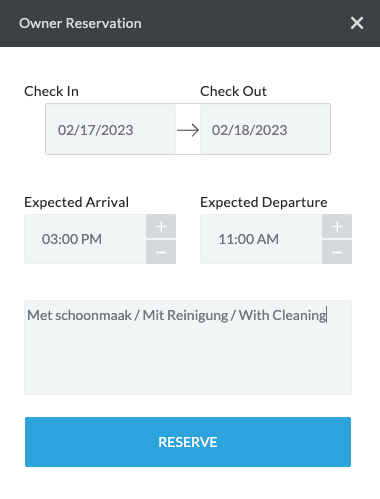Open the Check Out date 02/18/2023
The height and width of the screenshot is (499, 380).
point(265,129)
